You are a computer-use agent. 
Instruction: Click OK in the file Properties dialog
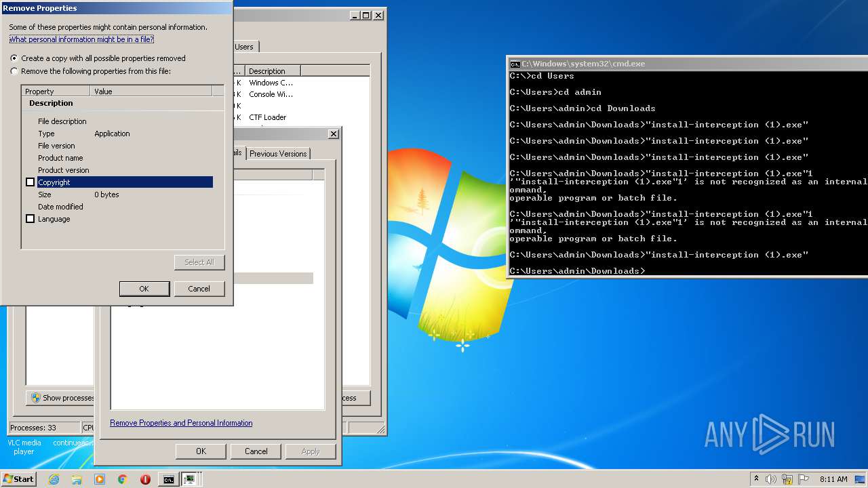coord(201,451)
